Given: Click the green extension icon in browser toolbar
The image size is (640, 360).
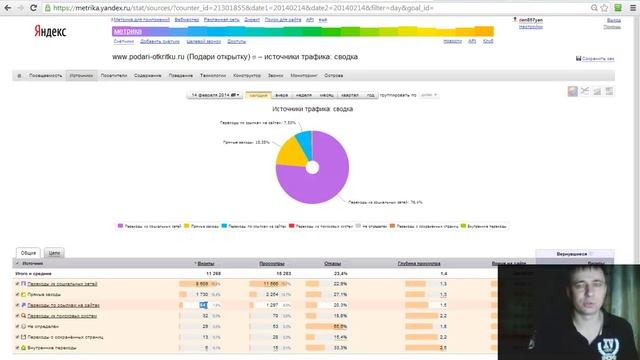Looking at the screenshot, I should click(x=618, y=8).
